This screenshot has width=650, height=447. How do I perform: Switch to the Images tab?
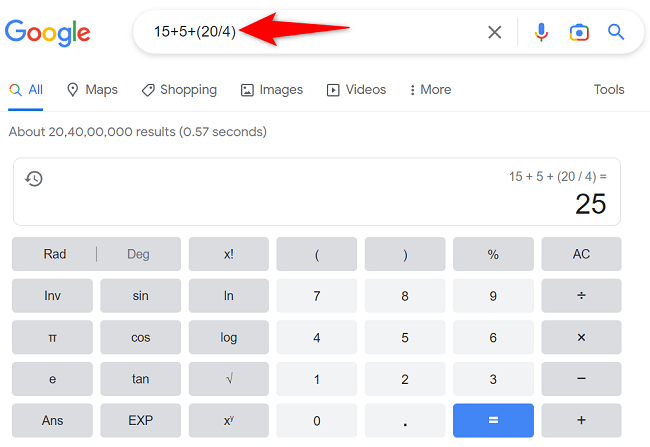[272, 90]
